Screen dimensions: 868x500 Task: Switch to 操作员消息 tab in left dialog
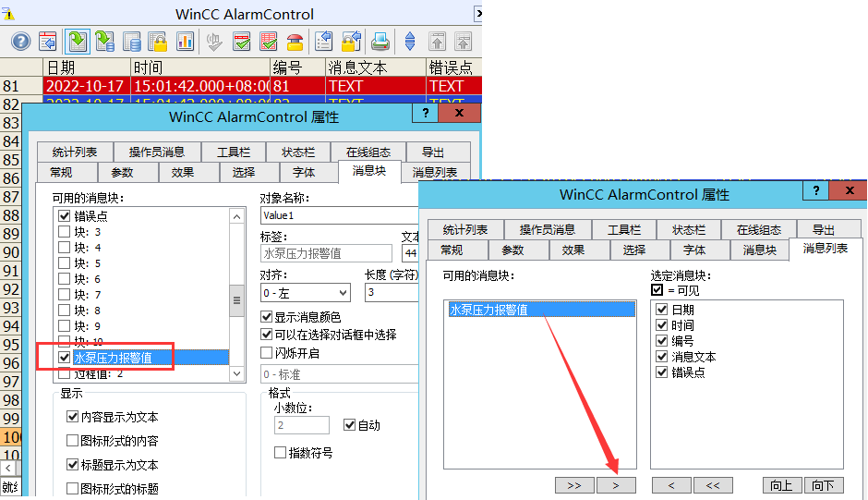pyautogui.click(x=157, y=152)
